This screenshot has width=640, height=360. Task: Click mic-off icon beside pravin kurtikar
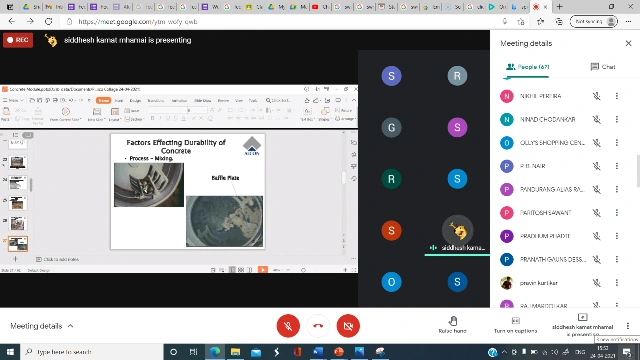click(596, 282)
